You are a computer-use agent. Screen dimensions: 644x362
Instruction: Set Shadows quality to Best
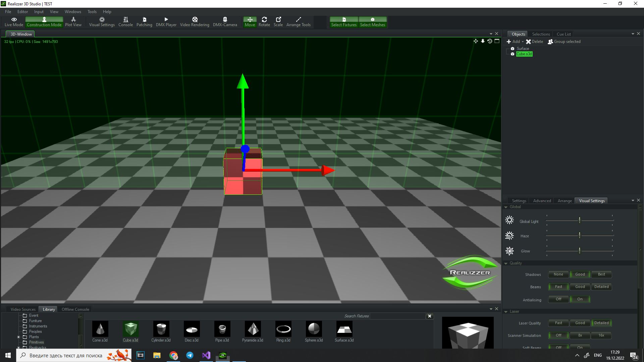601,274
